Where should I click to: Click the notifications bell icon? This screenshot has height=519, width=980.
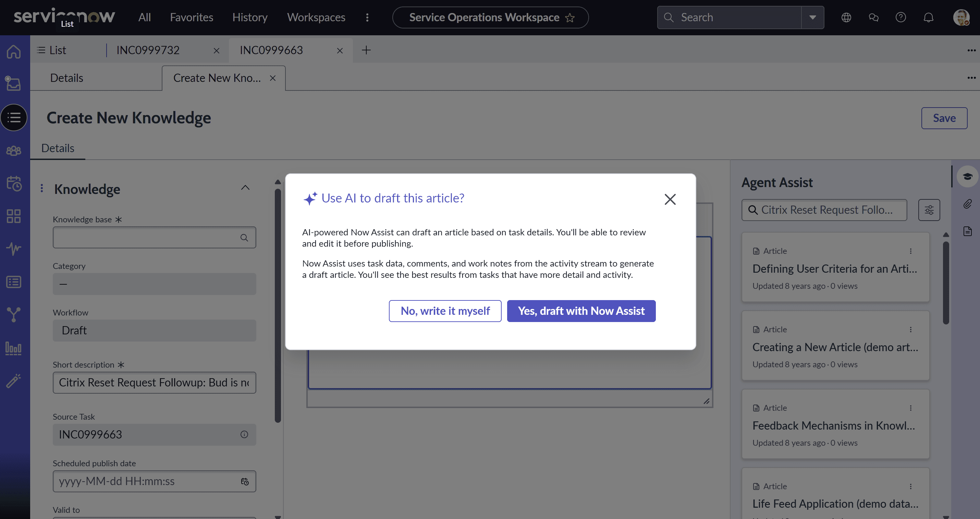(x=928, y=17)
